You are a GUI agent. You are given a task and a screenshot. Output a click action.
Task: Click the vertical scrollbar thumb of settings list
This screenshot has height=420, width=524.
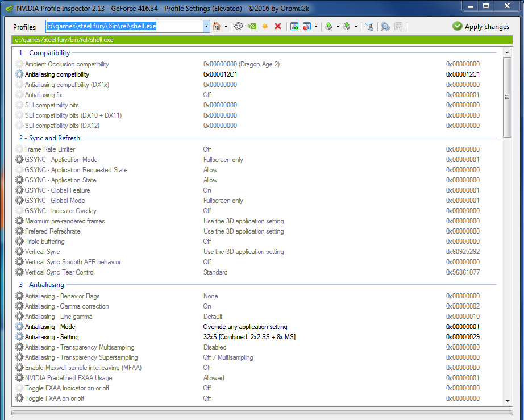508,97
